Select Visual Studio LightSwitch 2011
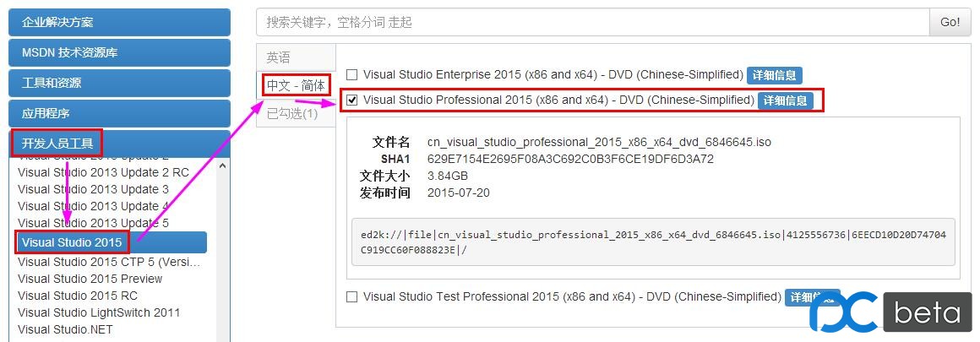The image size is (980, 342). click(99, 312)
